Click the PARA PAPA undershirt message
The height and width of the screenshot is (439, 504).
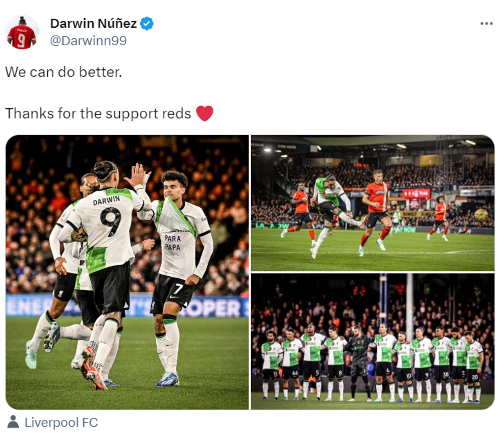tap(172, 242)
